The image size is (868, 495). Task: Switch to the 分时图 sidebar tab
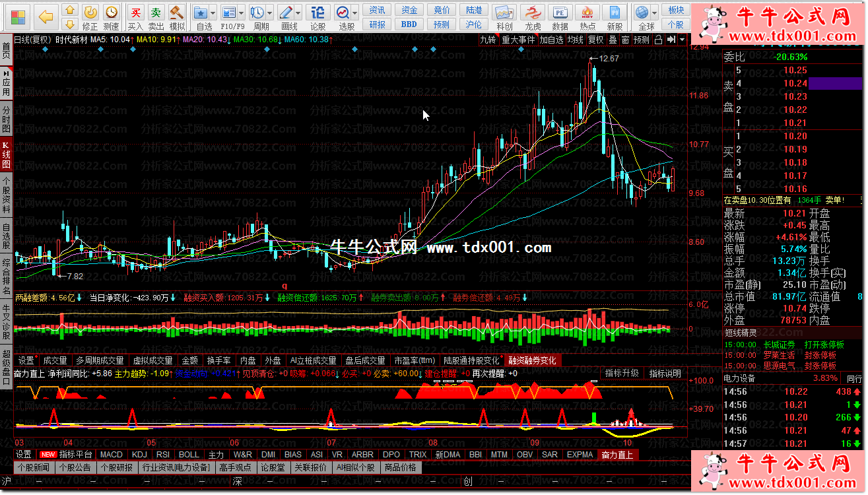click(x=6, y=118)
